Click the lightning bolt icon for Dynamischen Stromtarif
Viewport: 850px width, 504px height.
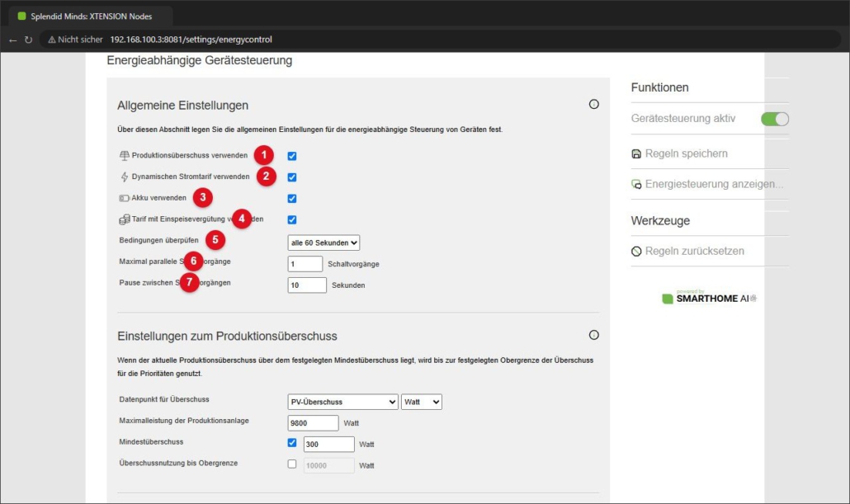tap(124, 177)
